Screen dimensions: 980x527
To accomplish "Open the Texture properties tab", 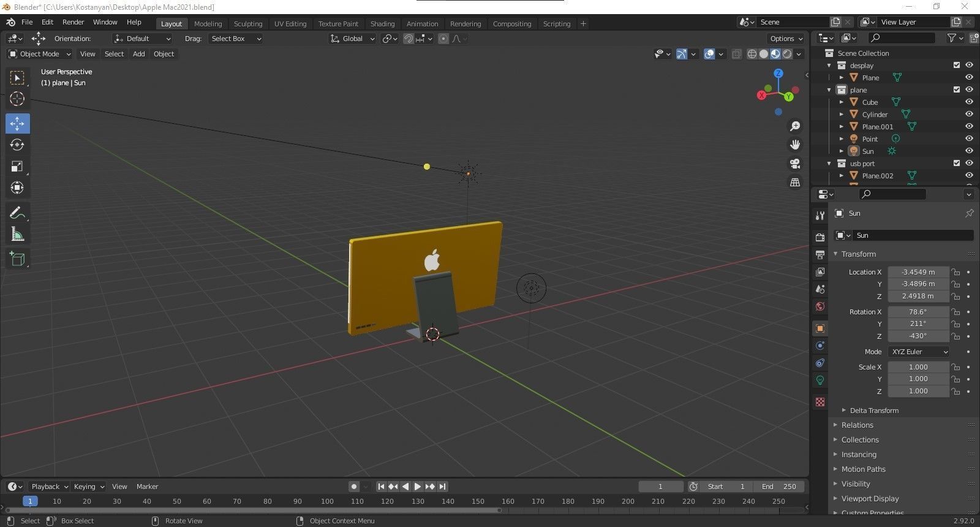I will 820,402.
